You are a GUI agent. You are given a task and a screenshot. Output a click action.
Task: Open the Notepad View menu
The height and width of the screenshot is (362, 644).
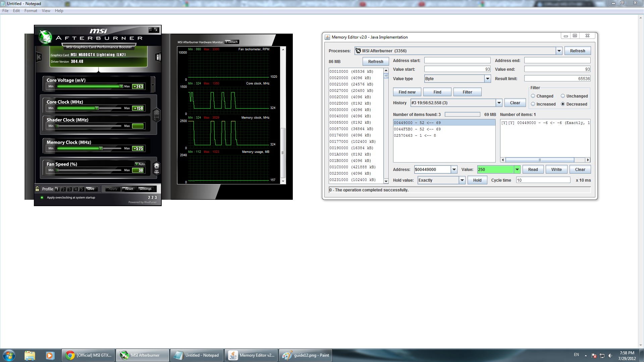click(46, 11)
